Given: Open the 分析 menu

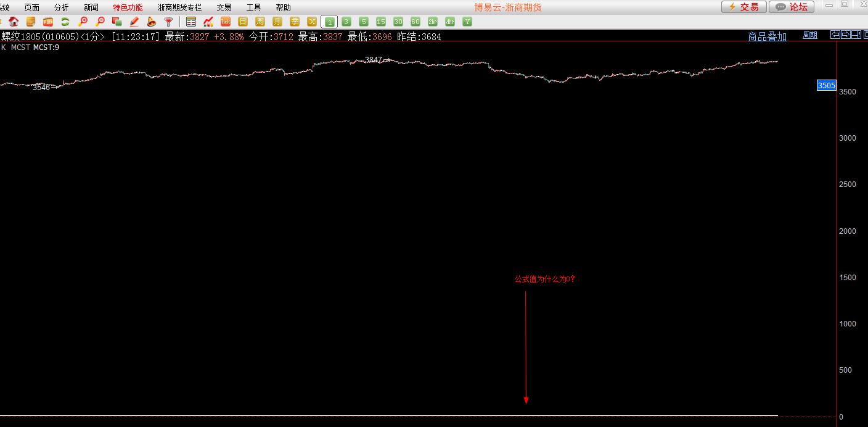Looking at the screenshot, I should click(61, 7).
